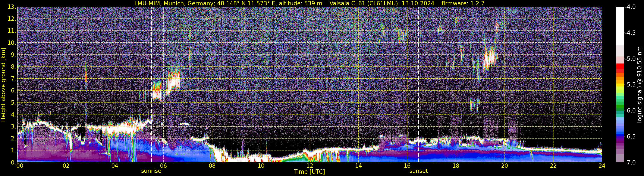This screenshot has height=176, width=644.
Task: Select the white dashed sunset line in the plot
Action: click(x=419, y=85)
